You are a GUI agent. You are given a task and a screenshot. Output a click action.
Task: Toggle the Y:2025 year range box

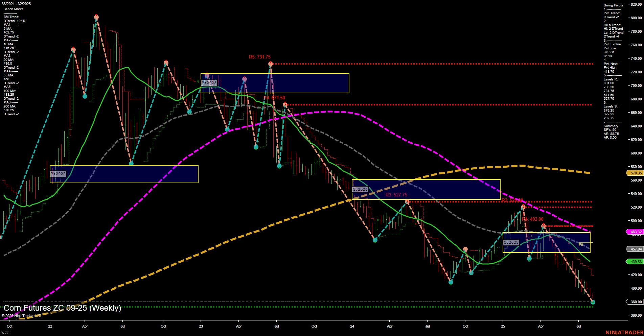[511, 242]
